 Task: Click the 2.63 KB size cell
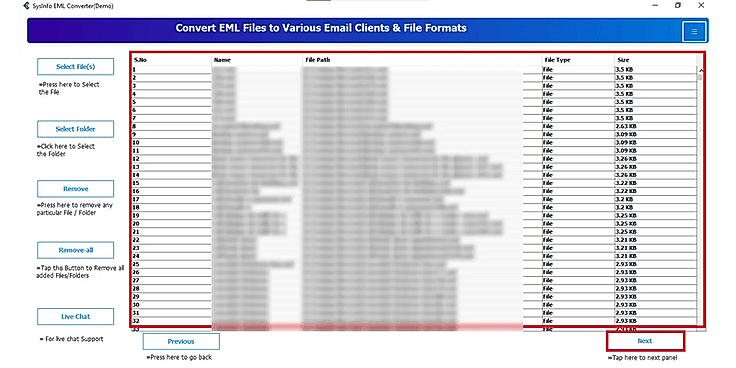tap(655, 126)
